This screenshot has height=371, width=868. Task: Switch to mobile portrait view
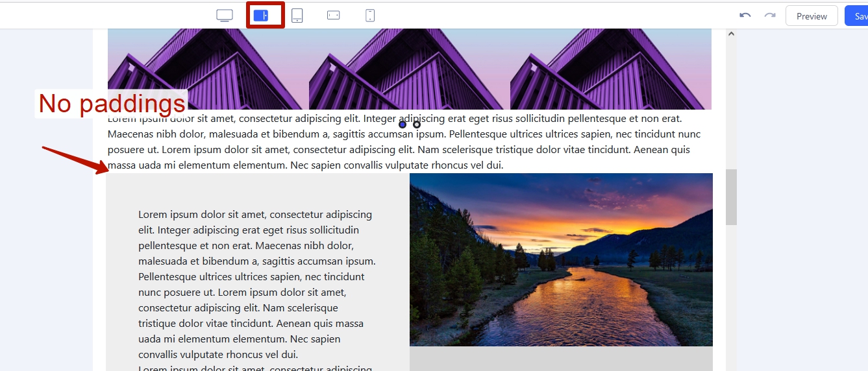click(x=369, y=16)
